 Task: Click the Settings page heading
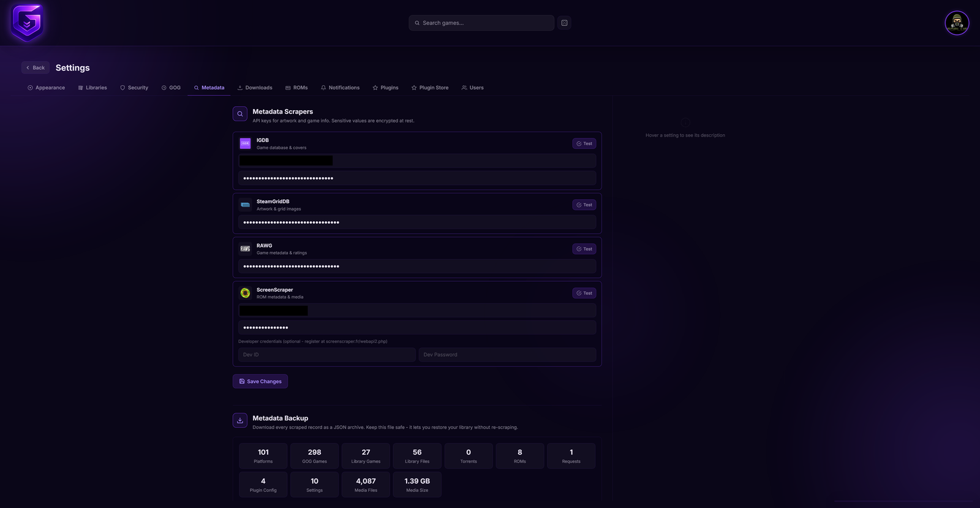pyautogui.click(x=73, y=67)
